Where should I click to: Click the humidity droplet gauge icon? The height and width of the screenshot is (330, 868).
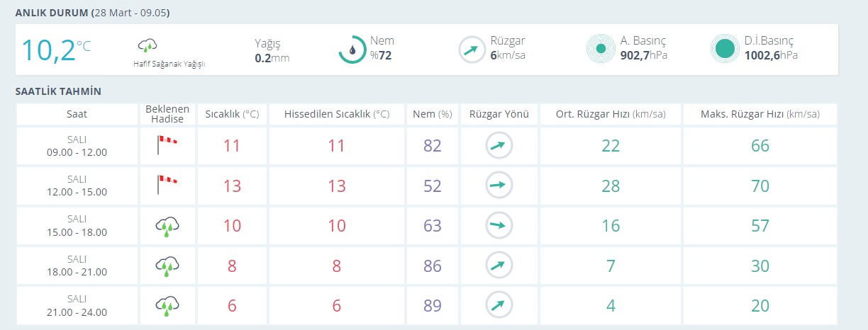(352, 50)
